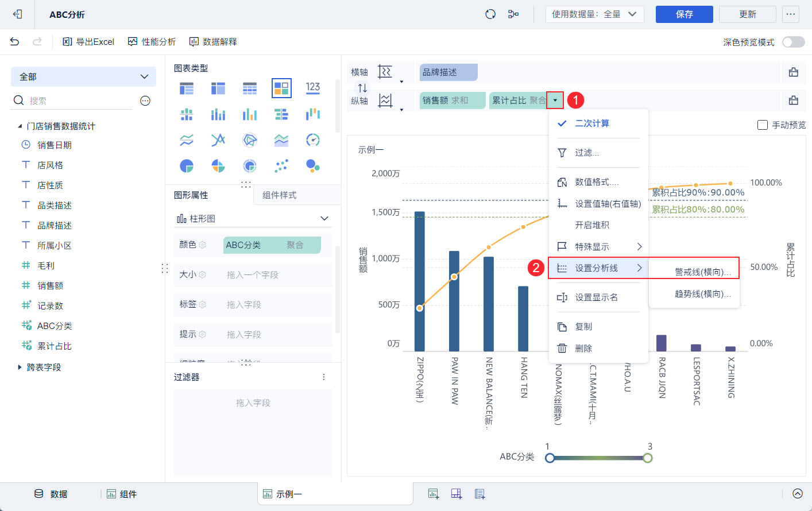Click the add dashboard icon in the bottom bar
Image resolution: width=812 pixels, height=511 pixels.
457,494
